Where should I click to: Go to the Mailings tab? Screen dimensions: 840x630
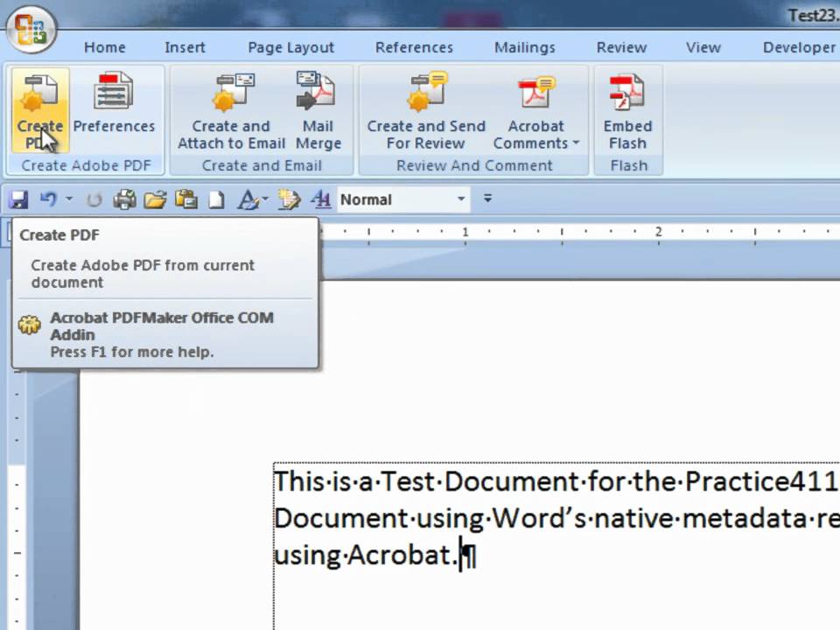(x=524, y=47)
